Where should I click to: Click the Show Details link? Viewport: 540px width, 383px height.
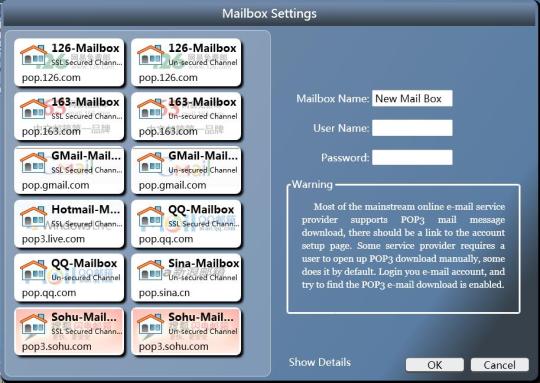tap(320, 362)
